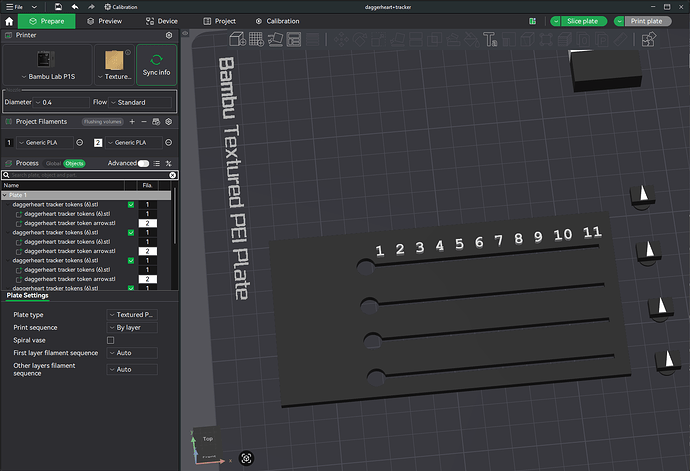Uncheck the first daggerheart tracker tokens printable checkbox
690x471 pixels.
click(x=131, y=205)
